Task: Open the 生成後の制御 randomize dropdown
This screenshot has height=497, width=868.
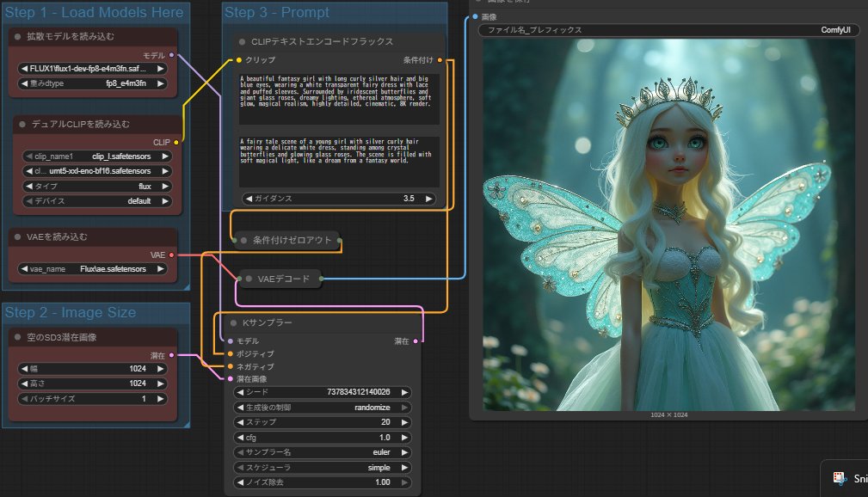Action: [323, 408]
